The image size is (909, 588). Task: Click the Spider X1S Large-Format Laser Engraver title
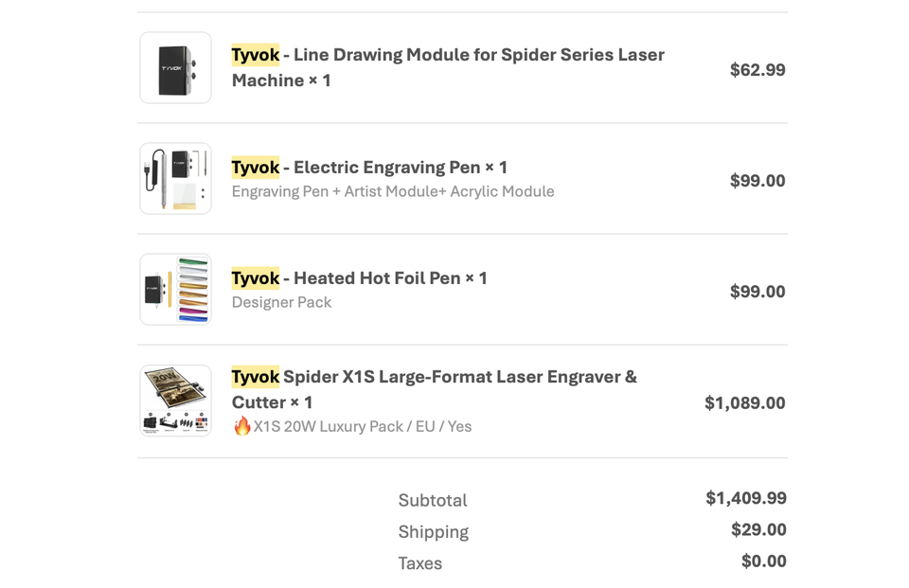(434, 389)
